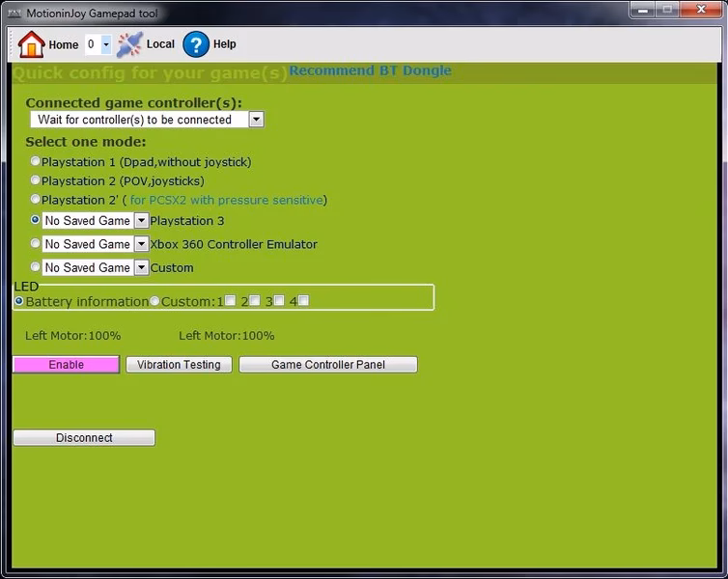The height and width of the screenshot is (579, 728).
Task: Click the first Left Motor:100% value
Action: coord(72,336)
